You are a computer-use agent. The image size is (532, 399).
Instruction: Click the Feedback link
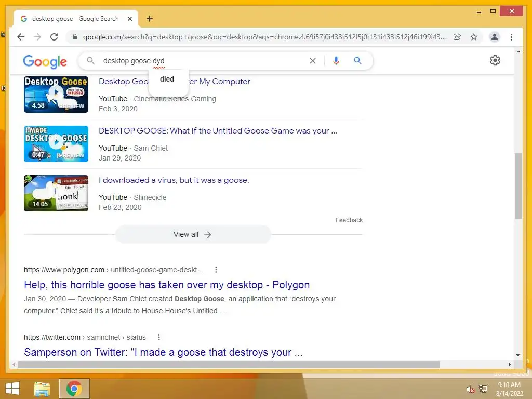(349, 220)
